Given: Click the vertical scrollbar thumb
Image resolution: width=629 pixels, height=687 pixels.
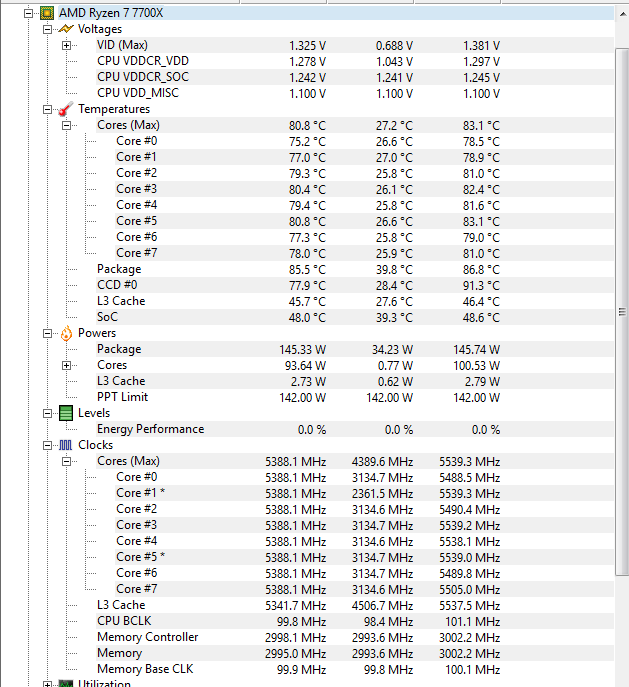Looking at the screenshot, I should click(x=622, y=312).
